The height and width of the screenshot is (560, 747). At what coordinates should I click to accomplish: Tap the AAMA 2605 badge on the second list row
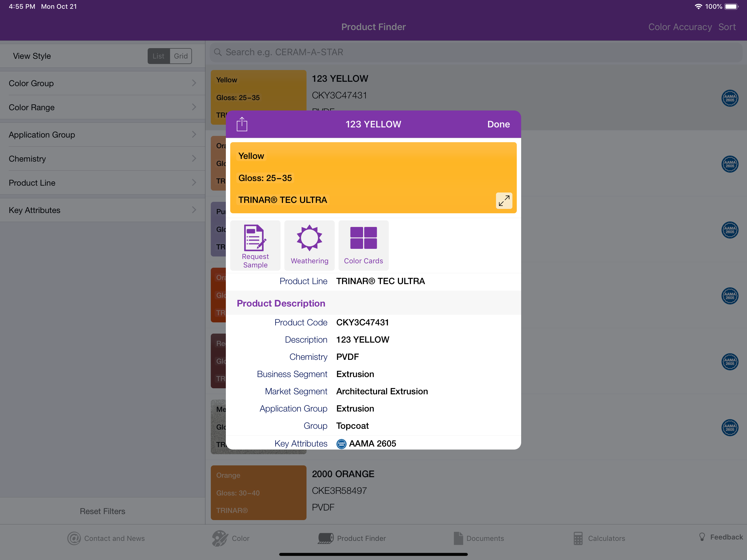click(730, 164)
